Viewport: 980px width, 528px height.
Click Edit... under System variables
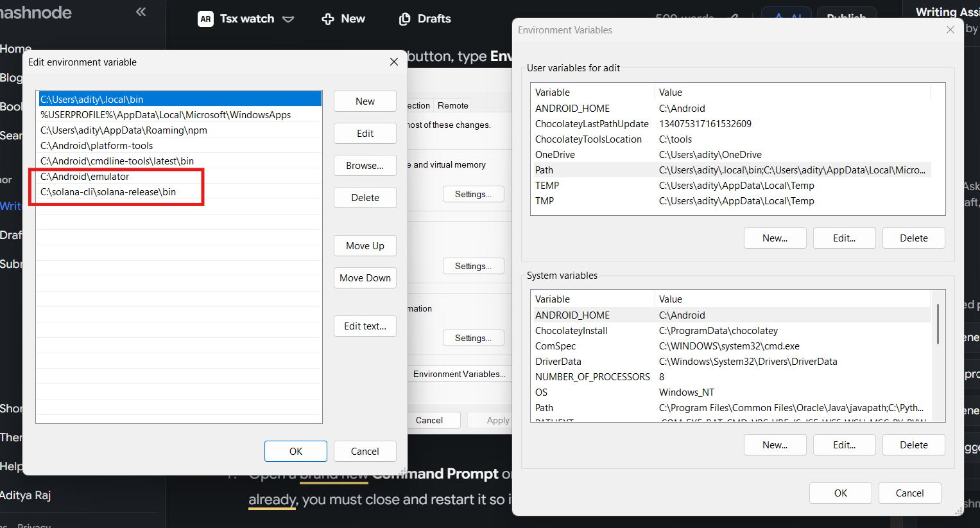(843, 445)
